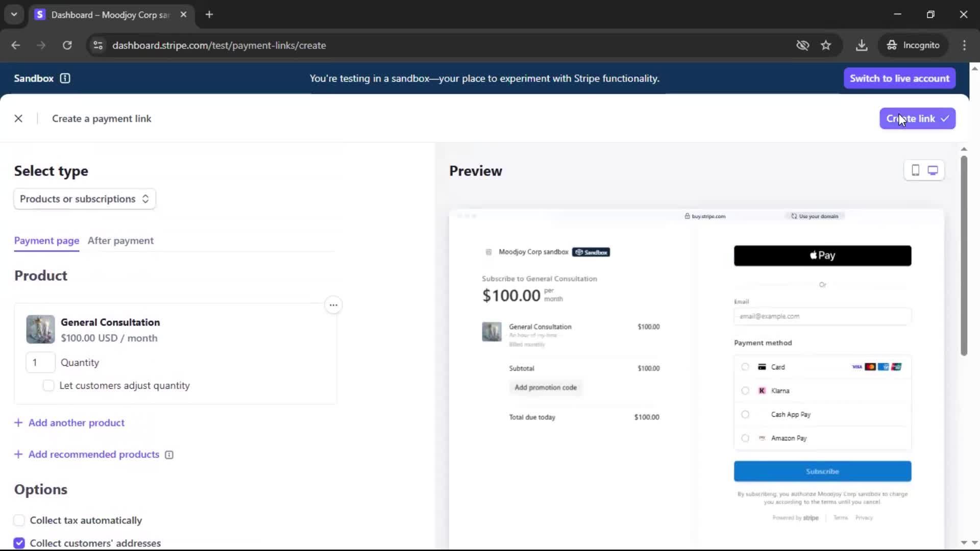Open the three-dot menu for General Consultation
980x551 pixels.
coord(333,305)
